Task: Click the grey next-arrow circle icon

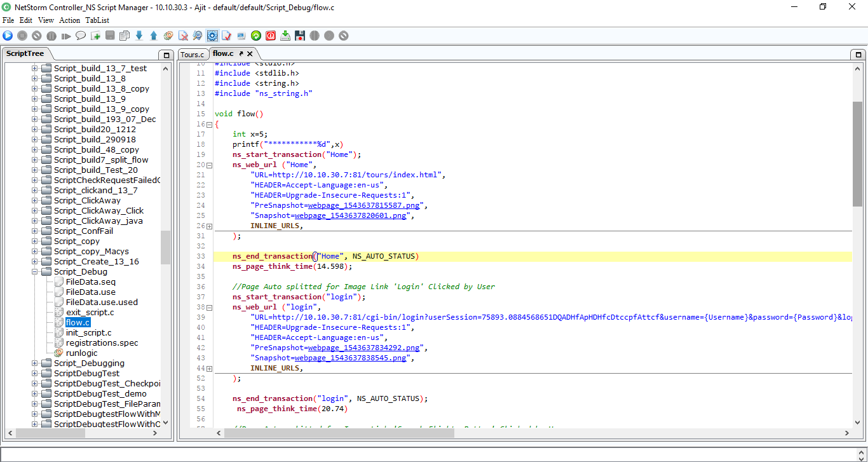Action: [329, 36]
